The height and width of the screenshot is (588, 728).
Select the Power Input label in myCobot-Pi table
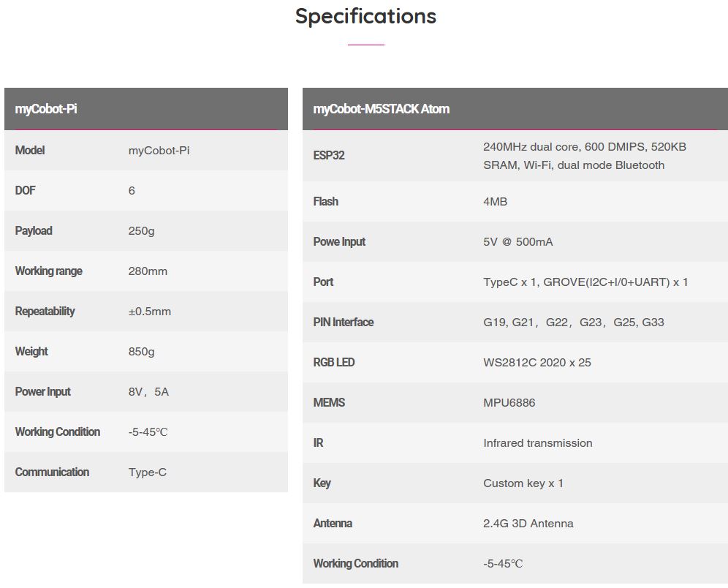tap(43, 392)
